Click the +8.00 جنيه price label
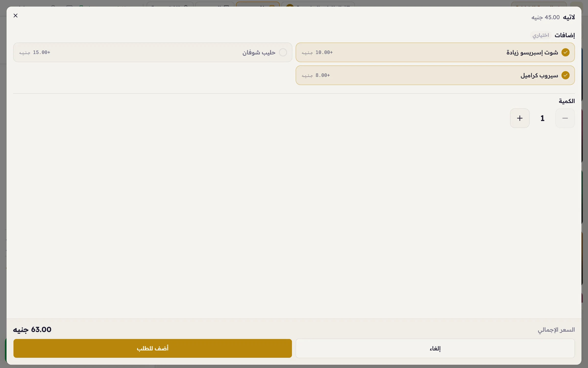 (x=316, y=75)
